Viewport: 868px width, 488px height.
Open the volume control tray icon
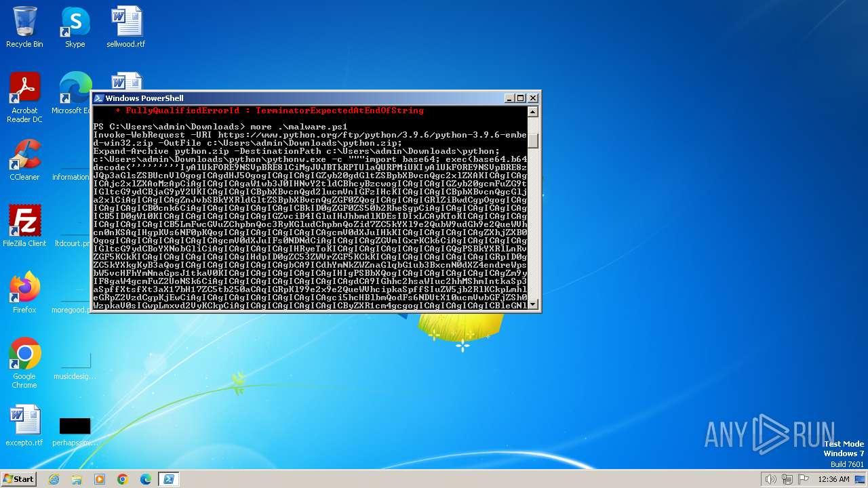(x=771, y=479)
